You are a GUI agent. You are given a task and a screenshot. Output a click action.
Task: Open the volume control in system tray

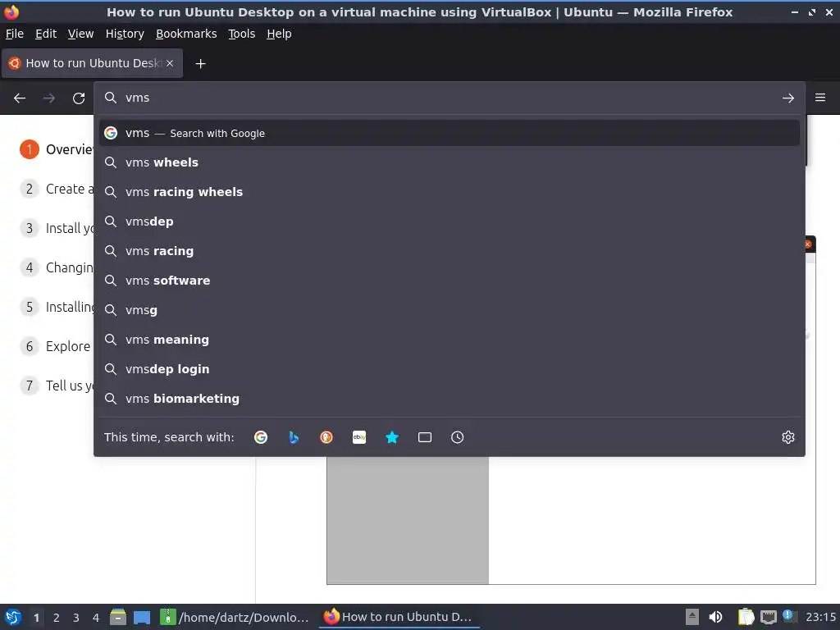[715, 617]
